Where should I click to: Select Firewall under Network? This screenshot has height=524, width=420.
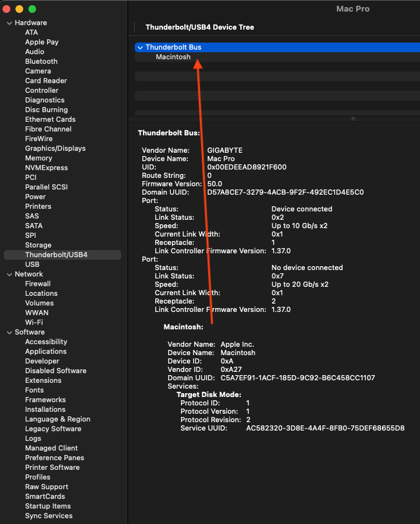tap(38, 284)
